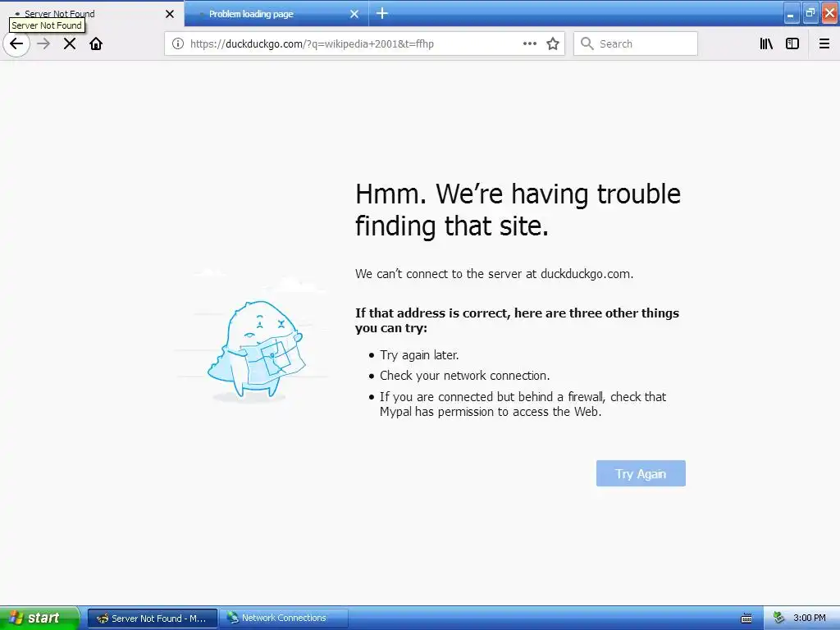Open page actions three-dot menu

coord(530,43)
